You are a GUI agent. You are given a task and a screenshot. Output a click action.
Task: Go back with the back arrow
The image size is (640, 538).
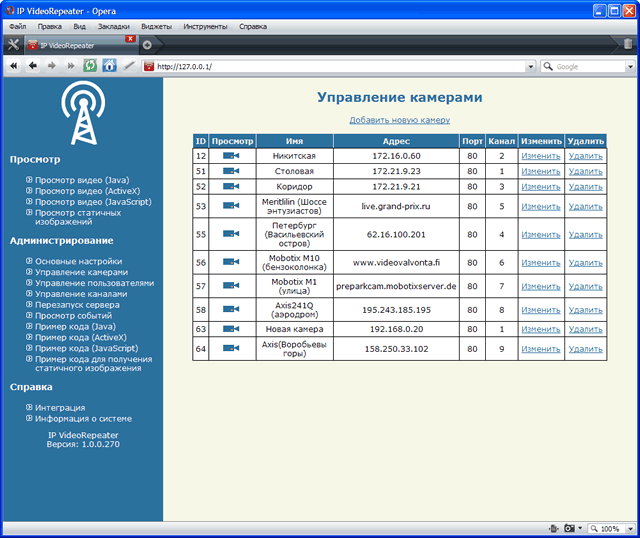(x=33, y=66)
